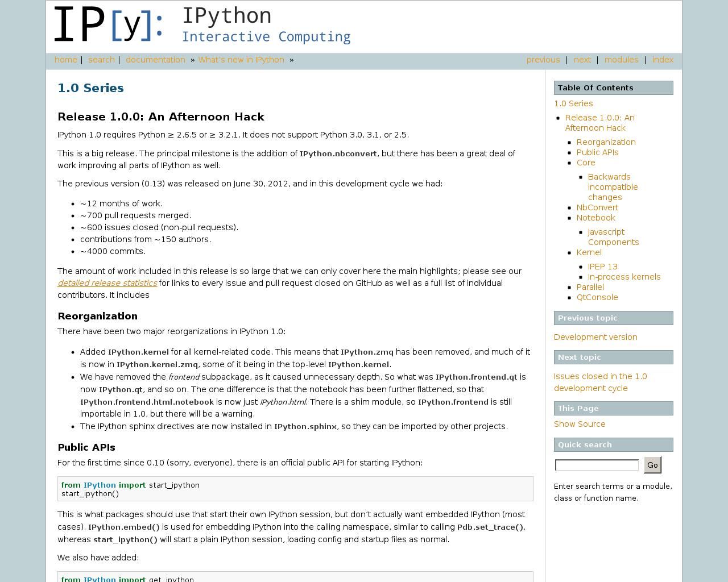Jump to Reorganization in table of contents

(606, 142)
